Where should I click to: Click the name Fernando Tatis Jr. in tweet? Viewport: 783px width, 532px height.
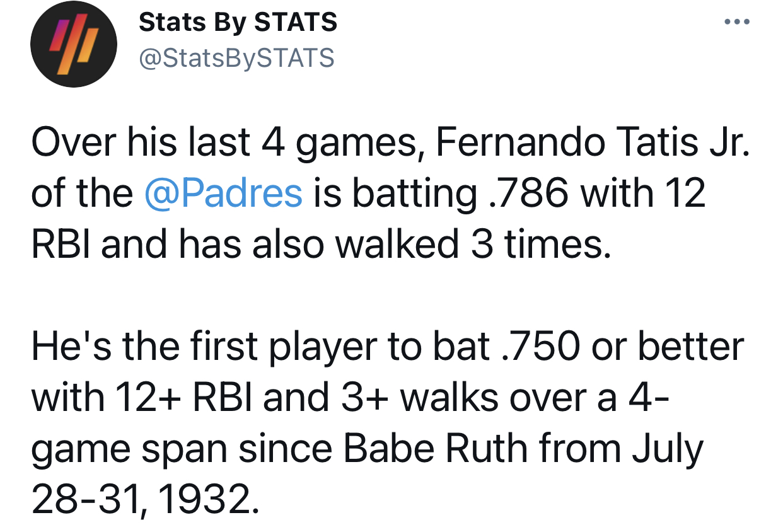tap(591, 143)
